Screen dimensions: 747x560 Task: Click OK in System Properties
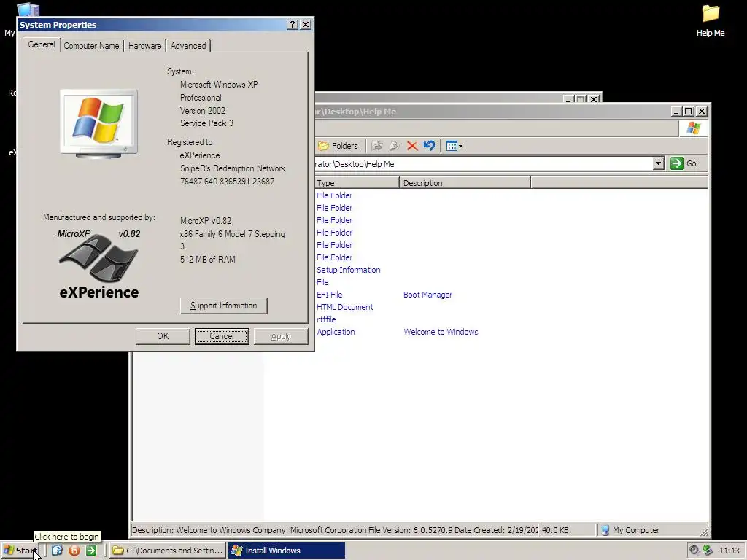(x=163, y=336)
